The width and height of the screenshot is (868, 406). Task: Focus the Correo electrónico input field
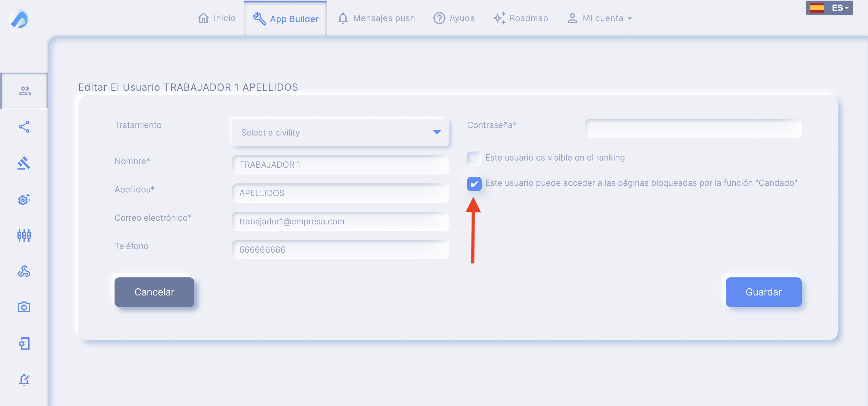(340, 221)
